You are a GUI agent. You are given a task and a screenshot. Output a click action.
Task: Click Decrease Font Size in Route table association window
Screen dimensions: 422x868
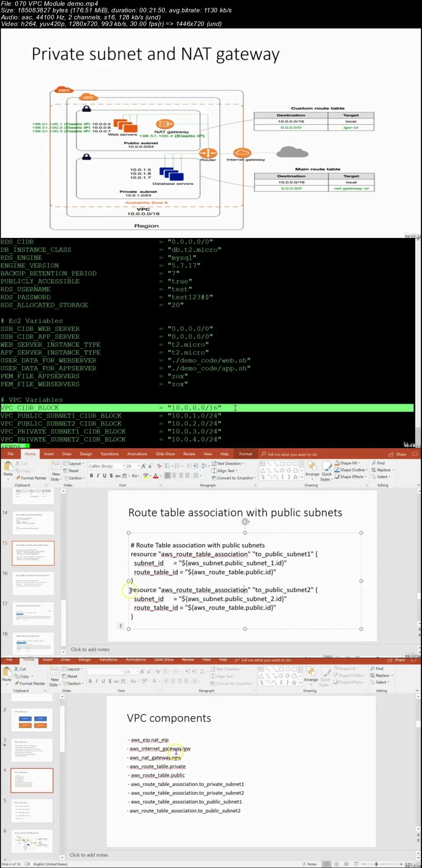click(x=150, y=466)
